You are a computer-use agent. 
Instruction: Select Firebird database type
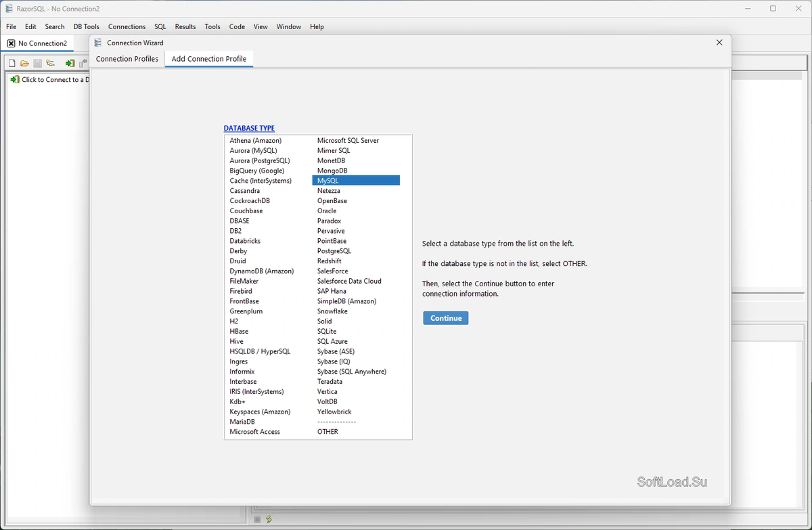tap(241, 291)
